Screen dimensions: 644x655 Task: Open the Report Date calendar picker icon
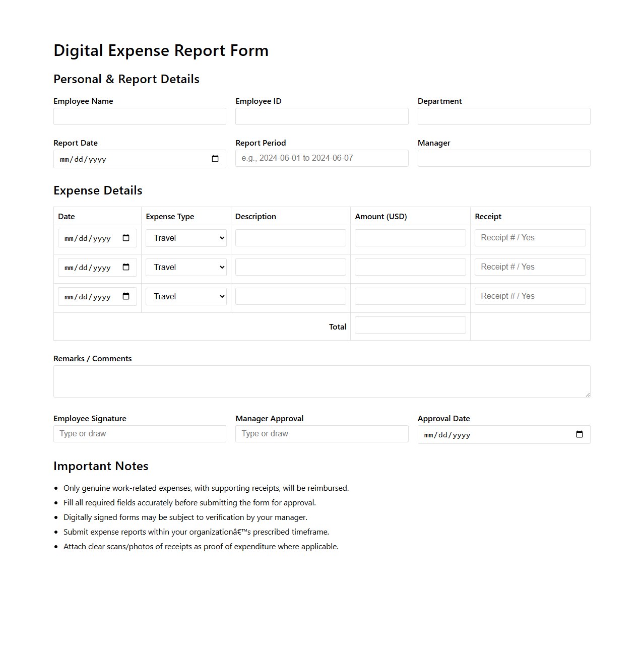[215, 159]
